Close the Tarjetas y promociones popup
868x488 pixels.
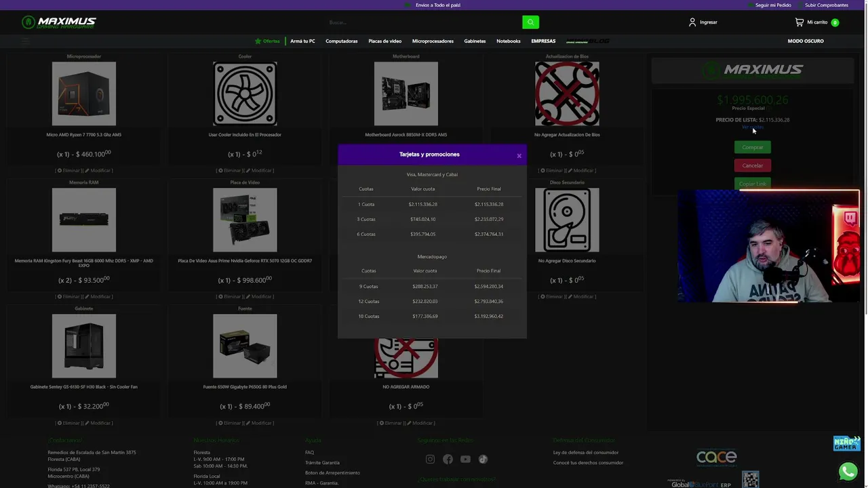pyautogui.click(x=519, y=156)
